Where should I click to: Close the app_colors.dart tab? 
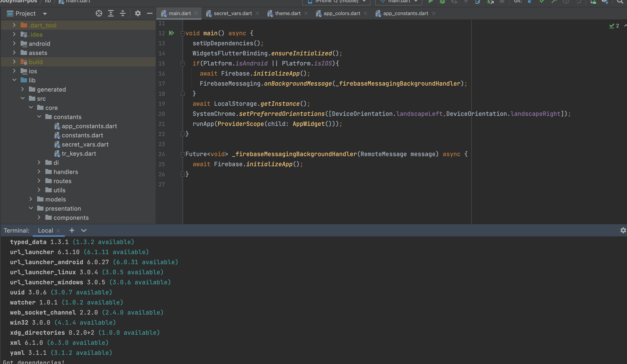(365, 14)
